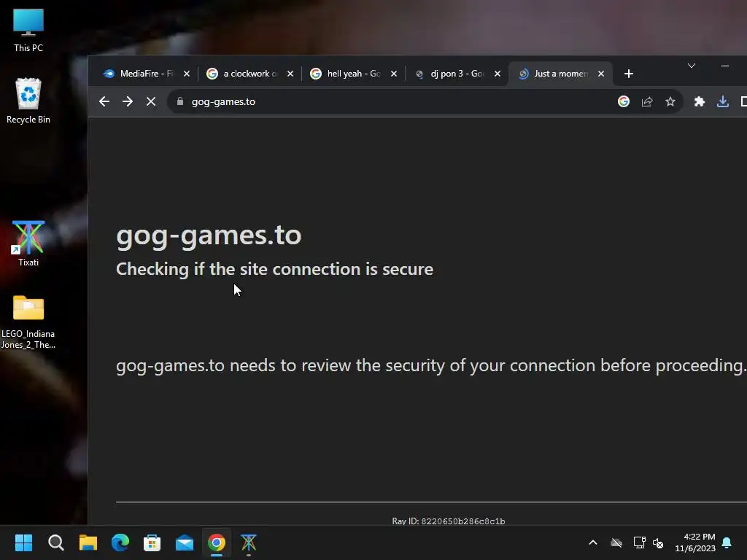This screenshot has height=560, width=747.
Task: Open a new Chrome tab
Action: pyautogui.click(x=629, y=74)
